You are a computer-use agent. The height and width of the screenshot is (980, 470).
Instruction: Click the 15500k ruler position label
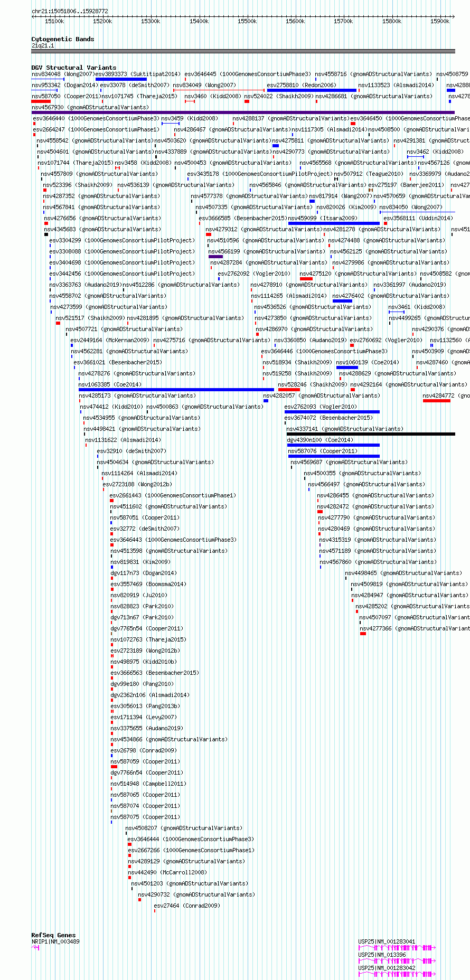(247, 22)
